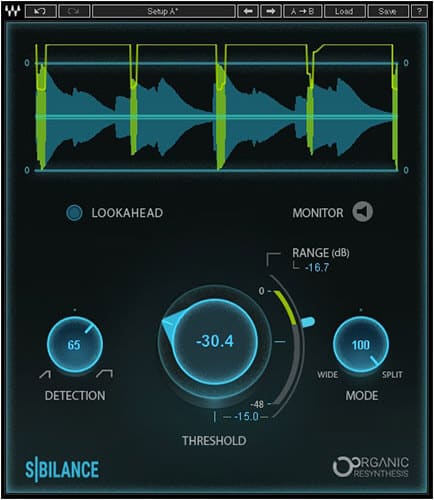Click the Detection knob showing 65
The height and width of the screenshot is (500, 434).
75,344
